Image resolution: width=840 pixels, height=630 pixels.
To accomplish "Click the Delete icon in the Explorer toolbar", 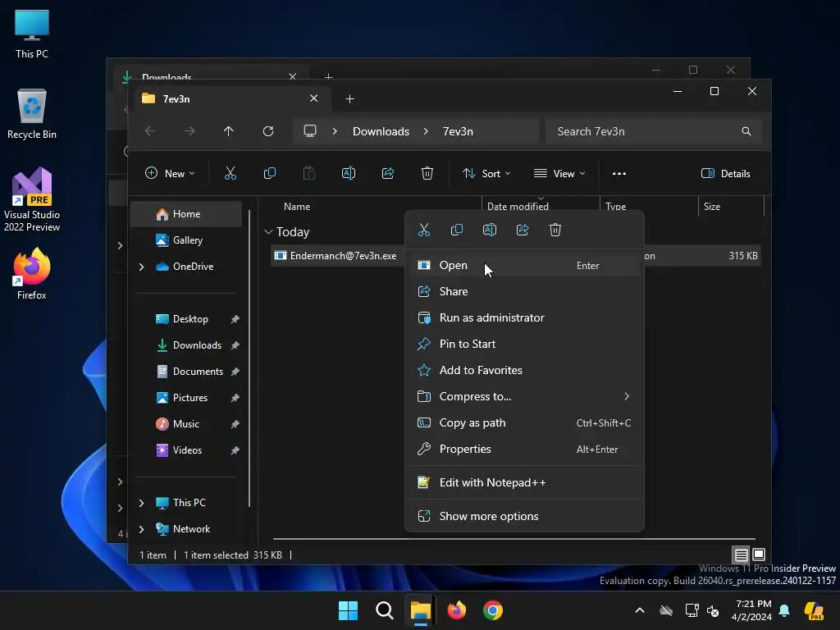I will tap(427, 174).
